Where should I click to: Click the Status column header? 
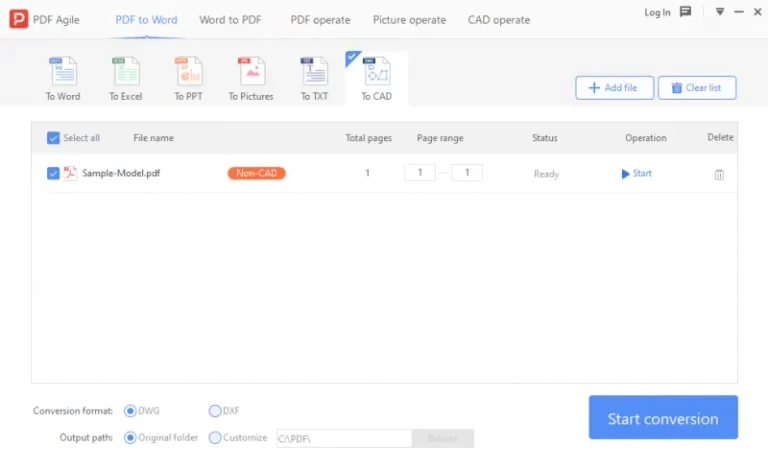(x=545, y=138)
